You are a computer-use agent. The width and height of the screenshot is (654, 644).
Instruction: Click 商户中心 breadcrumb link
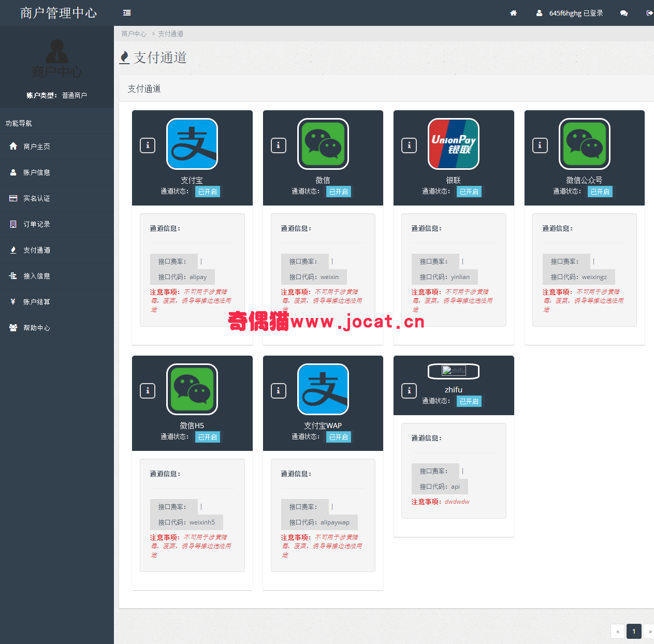pyautogui.click(x=134, y=34)
